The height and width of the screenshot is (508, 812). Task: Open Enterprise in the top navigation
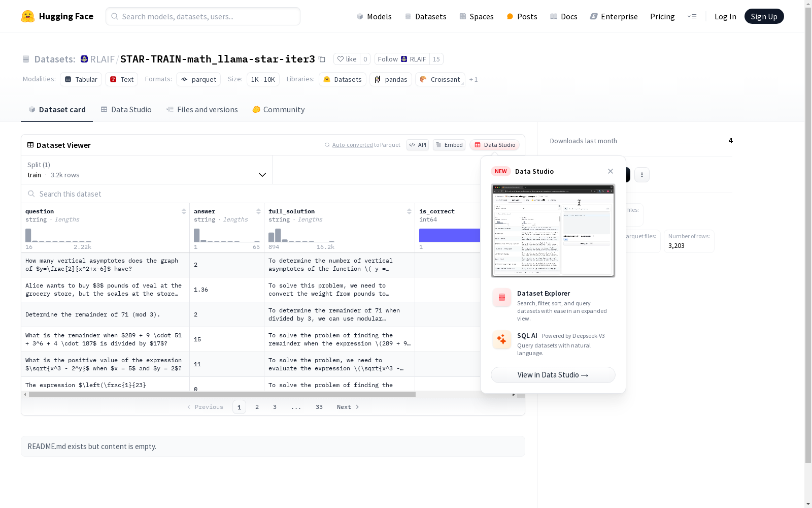(614, 16)
